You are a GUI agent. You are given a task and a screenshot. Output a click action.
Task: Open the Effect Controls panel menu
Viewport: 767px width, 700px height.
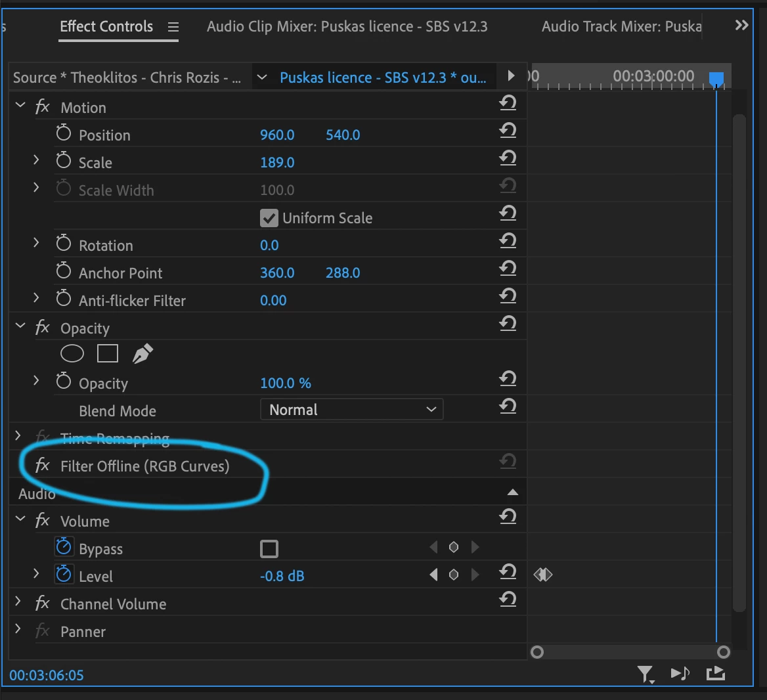pos(173,27)
